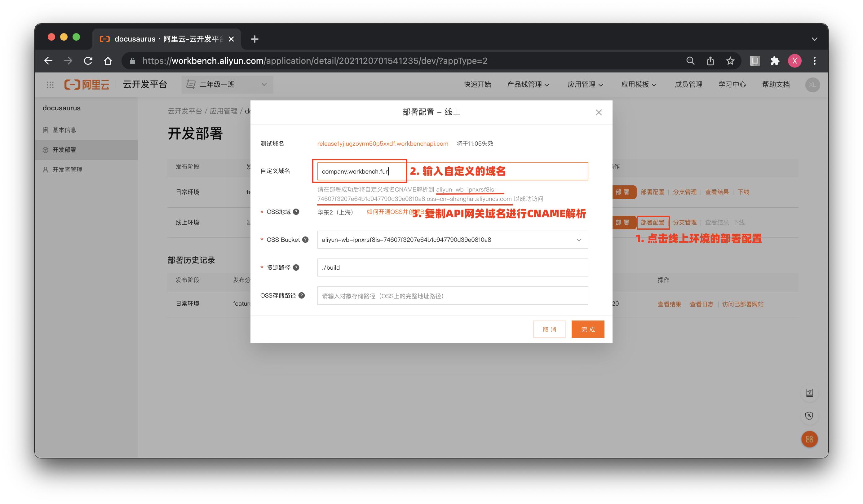Open the OSS Bucket dropdown
This screenshot has width=863, height=504.
(579, 240)
